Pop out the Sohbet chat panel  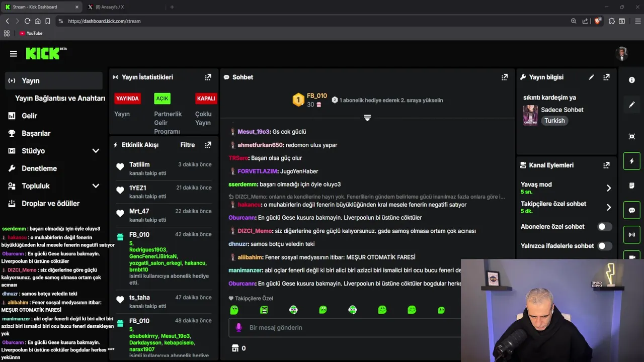(504, 77)
